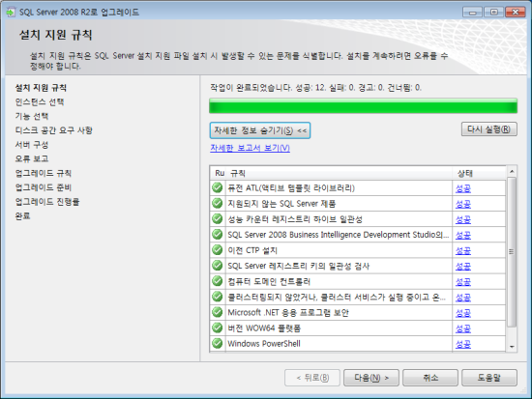
Task: Click 다시 실행(R) to rerun checks
Action: pos(488,129)
